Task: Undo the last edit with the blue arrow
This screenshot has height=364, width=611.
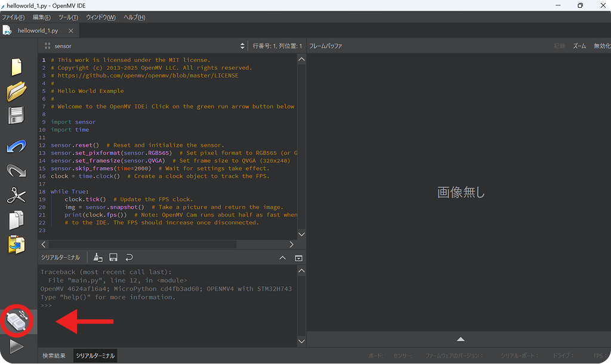Action: pos(16,146)
